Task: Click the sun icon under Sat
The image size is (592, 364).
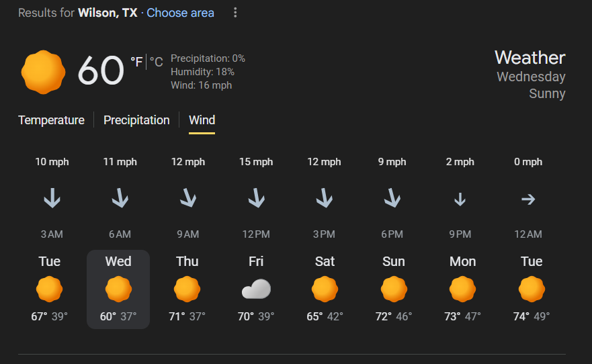Action: 325,289
